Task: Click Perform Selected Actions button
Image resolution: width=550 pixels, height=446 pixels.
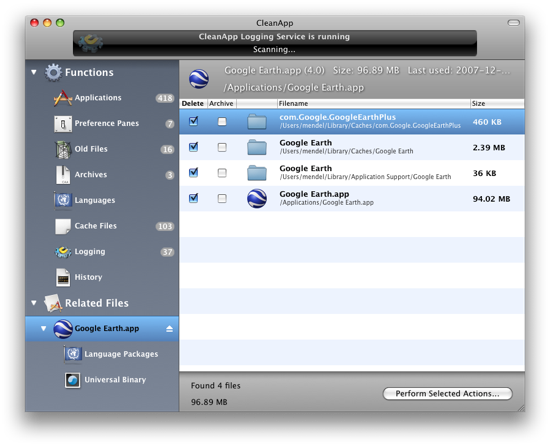Action: (447, 393)
